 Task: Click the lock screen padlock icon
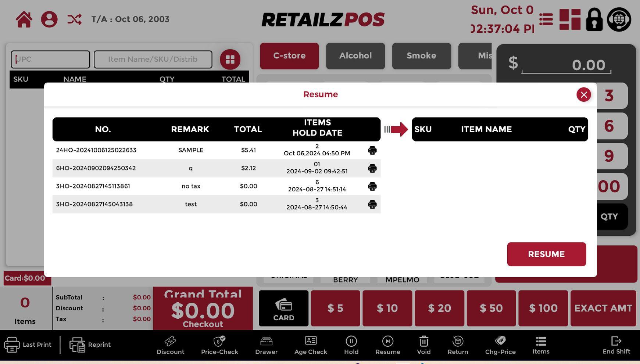click(x=594, y=19)
